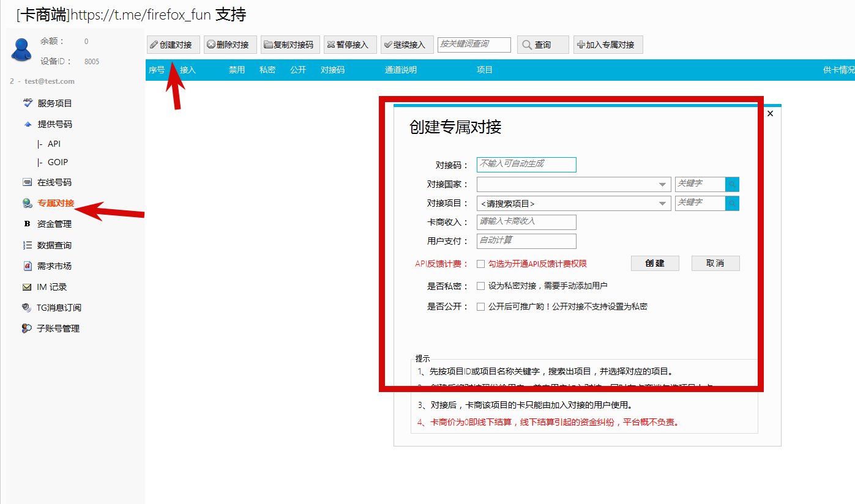This screenshot has width=855, height=504.
Task: Click the 提供号码 arrow icon
Action: [x=27, y=124]
